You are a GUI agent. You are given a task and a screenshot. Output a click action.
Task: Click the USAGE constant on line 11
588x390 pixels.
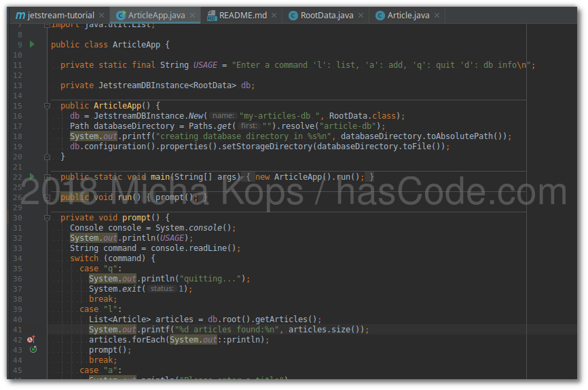coord(206,65)
